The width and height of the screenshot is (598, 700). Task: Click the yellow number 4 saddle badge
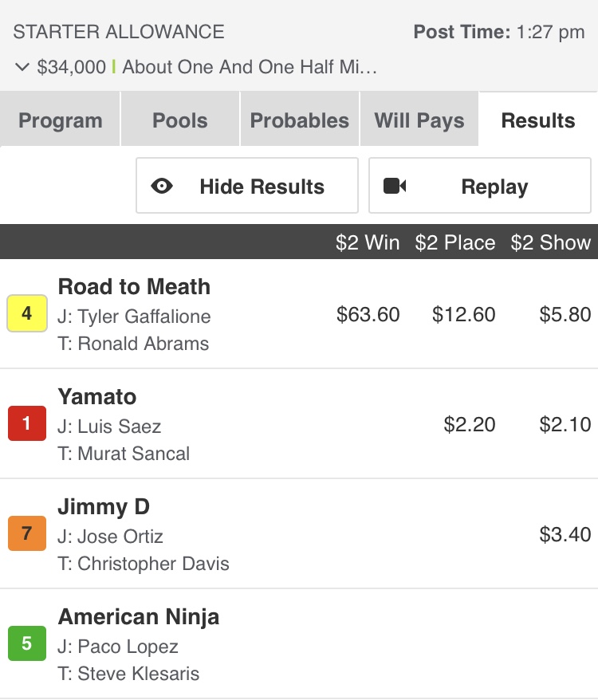pyautogui.click(x=27, y=314)
